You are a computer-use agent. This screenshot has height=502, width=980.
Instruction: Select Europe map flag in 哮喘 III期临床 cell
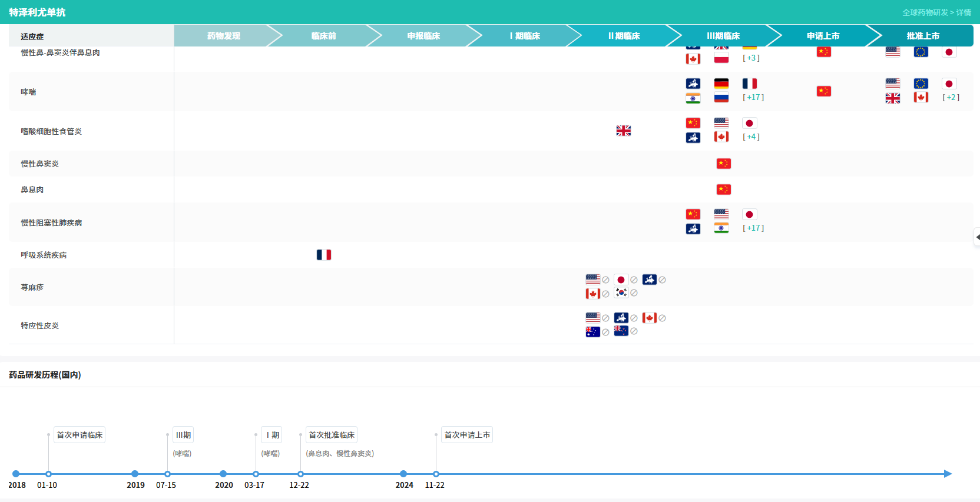pos(693,84)
